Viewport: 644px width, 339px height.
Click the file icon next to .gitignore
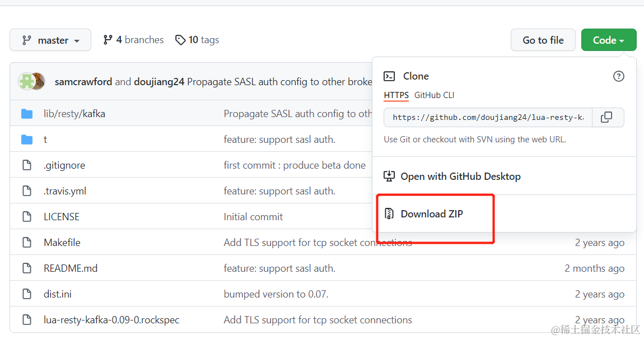[x=27, y=165]
